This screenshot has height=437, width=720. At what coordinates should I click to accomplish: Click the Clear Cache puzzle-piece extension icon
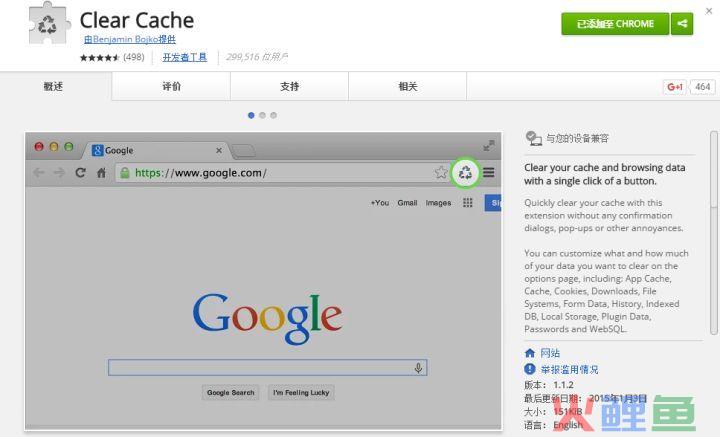[49, 22]
